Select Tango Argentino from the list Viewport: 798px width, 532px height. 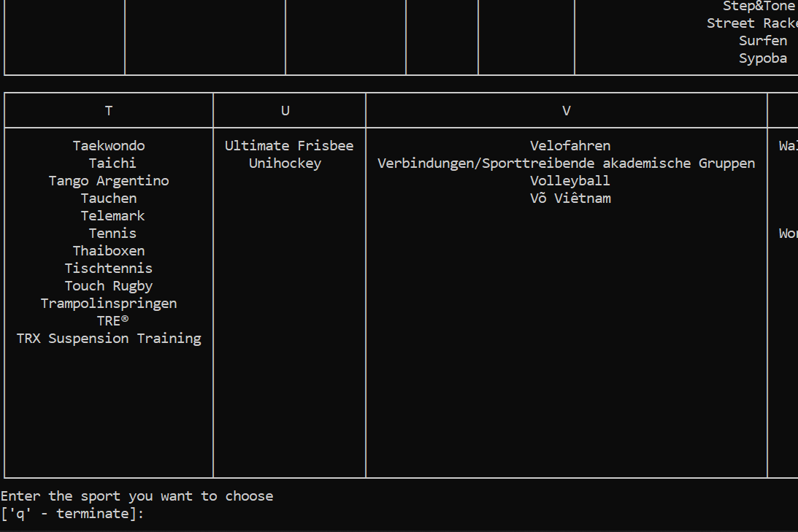[108, 181]
